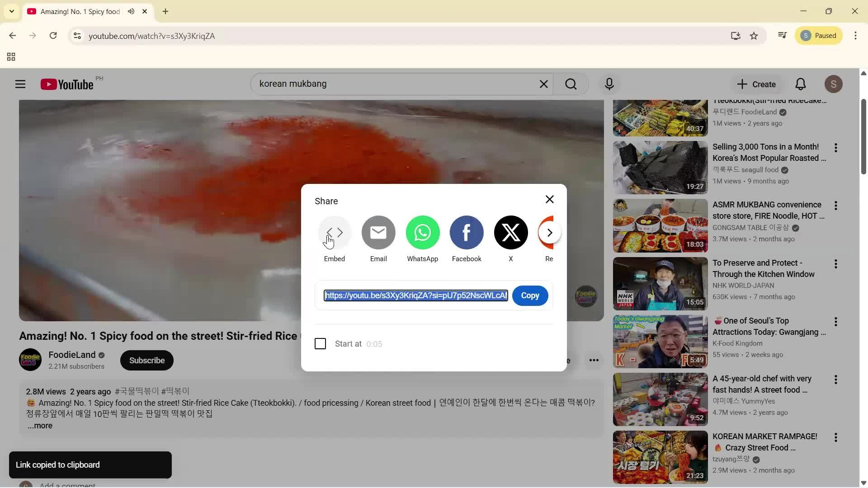
Task: Open the KOREAN MARKET RAMPAGE thumbnail
Action: [x=660, y=456]
